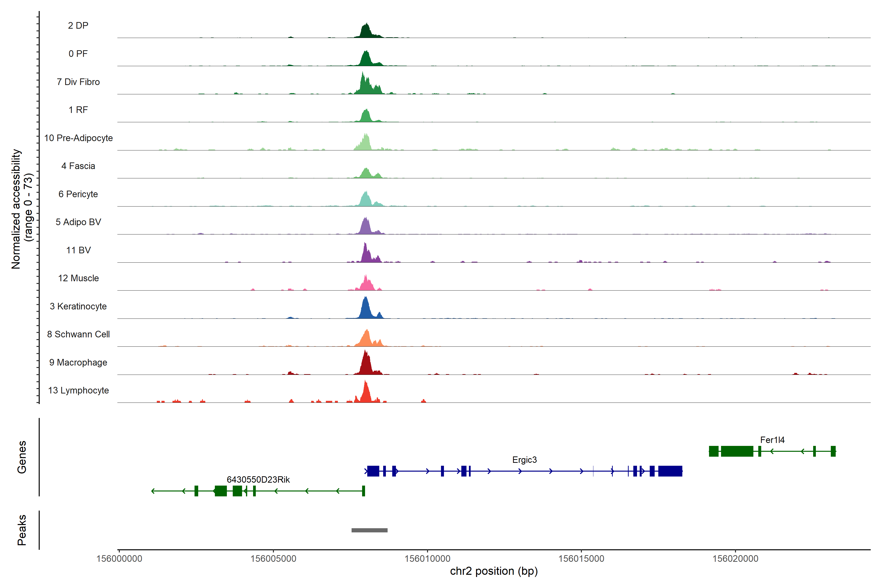This screenshot has height=588, width=882.
Task: Click the 7 Div Fibro track label
Action: 78,82
